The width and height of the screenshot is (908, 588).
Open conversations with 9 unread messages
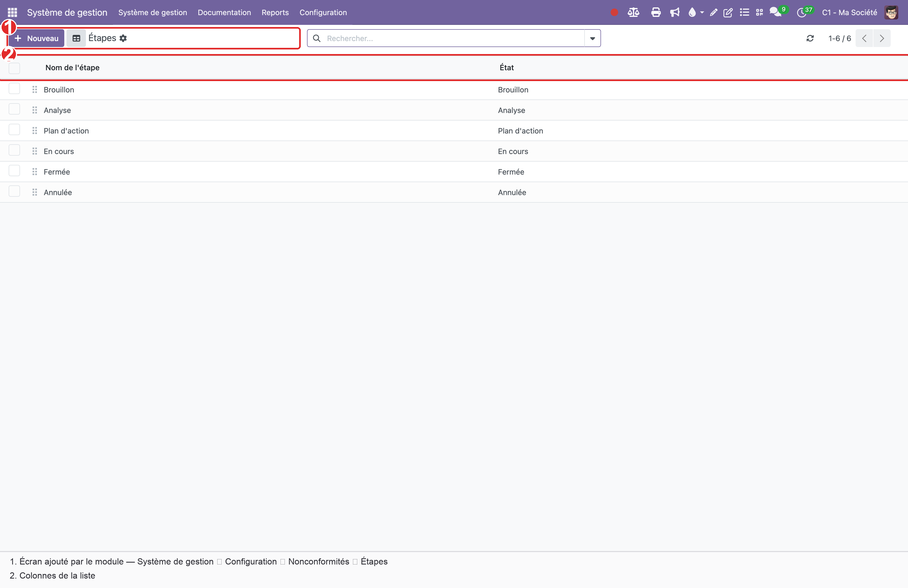[778, 12]
